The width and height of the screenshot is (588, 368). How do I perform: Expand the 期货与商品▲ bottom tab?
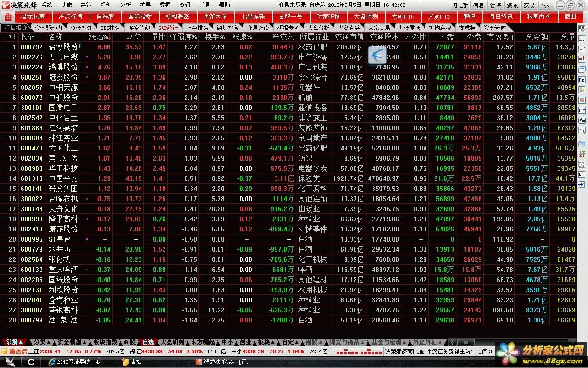click(347, 342)
